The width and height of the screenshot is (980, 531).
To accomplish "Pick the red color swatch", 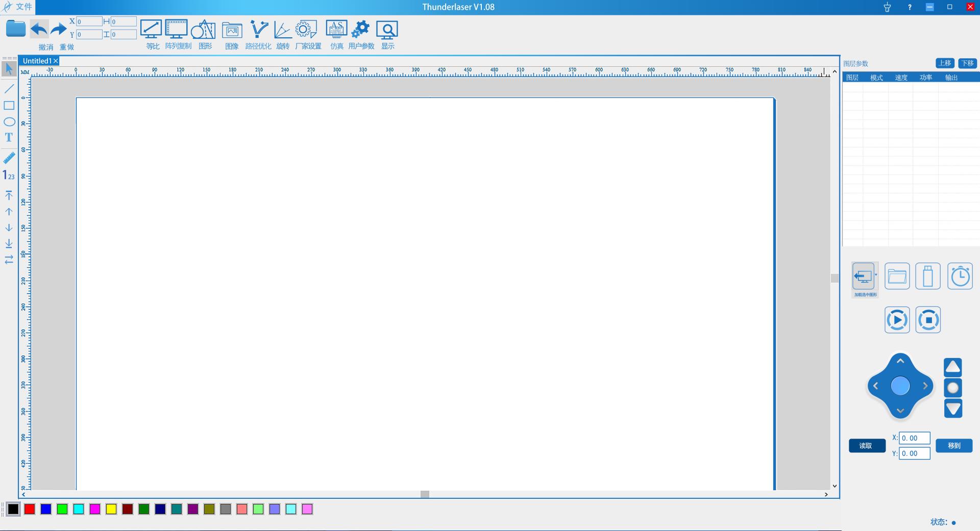I will [x=30, y=509].
